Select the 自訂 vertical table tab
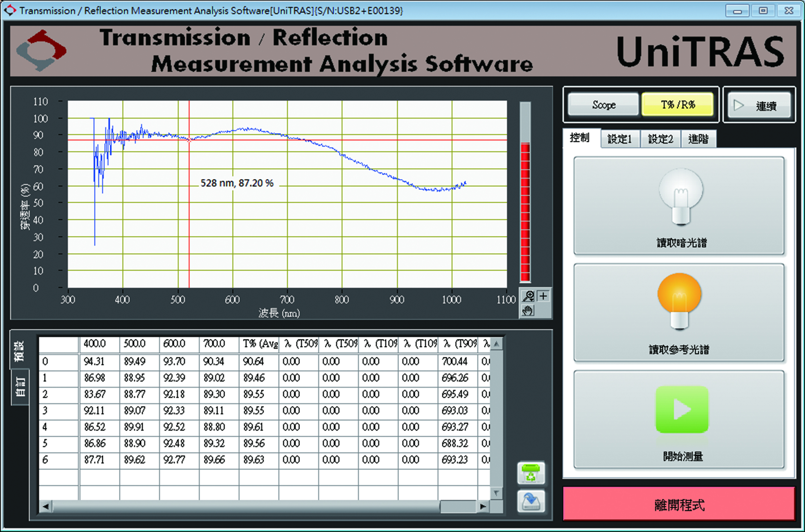This screenshot has height=532, width=805. pyautogui.click(x=20, y=387)
